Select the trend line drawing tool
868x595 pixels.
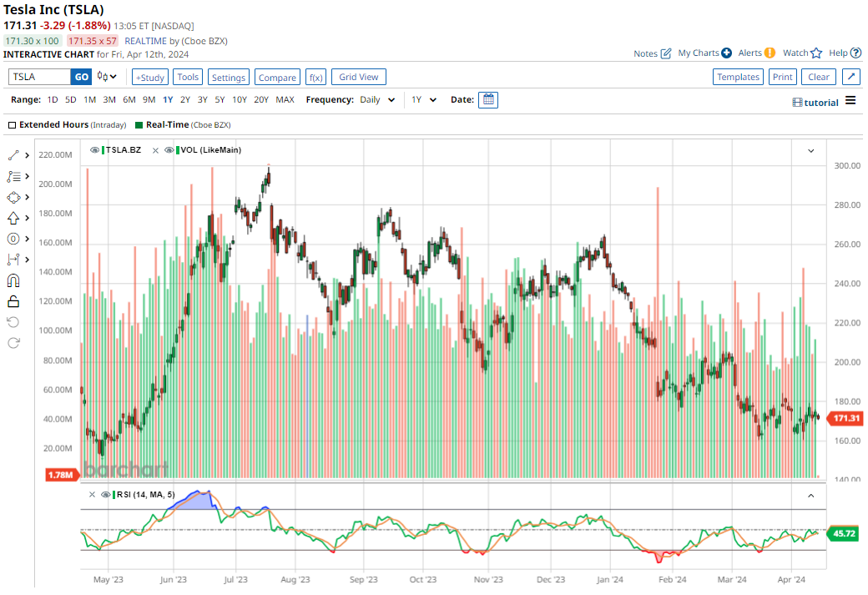pyautogui.click(x=13, y=155)
